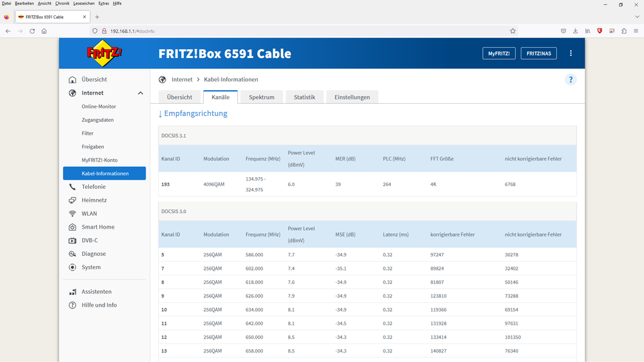The height and width of the screenshot is (362, 644).
Task: Open Zugangsdaten in sidebar
Action: click(98, 120)
